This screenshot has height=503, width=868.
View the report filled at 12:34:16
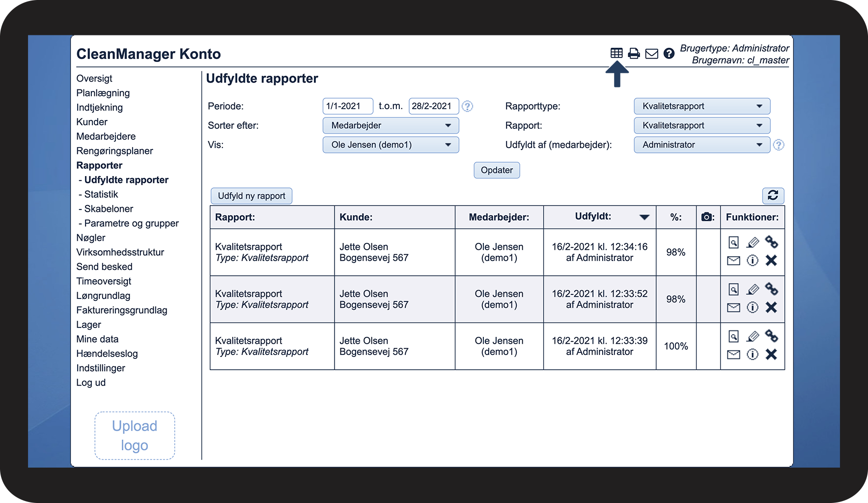coord(733,242)
